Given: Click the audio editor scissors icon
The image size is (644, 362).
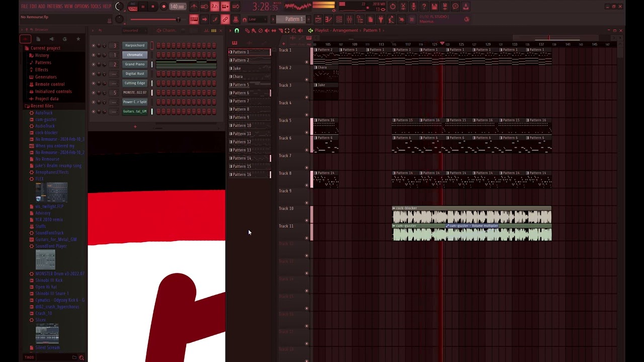Looking at the screenshot, I should click(403, 7).
